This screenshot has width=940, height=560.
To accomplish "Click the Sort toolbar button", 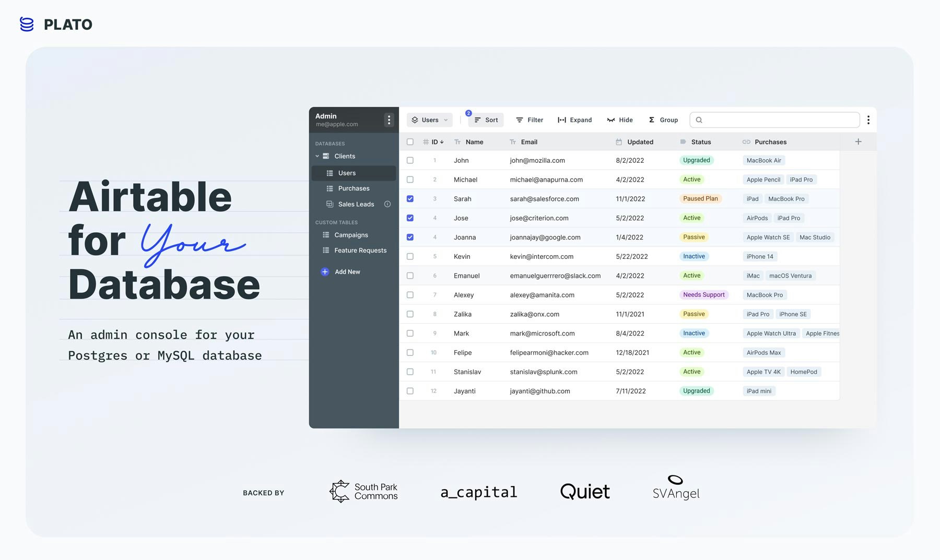I will click(486, 120).
